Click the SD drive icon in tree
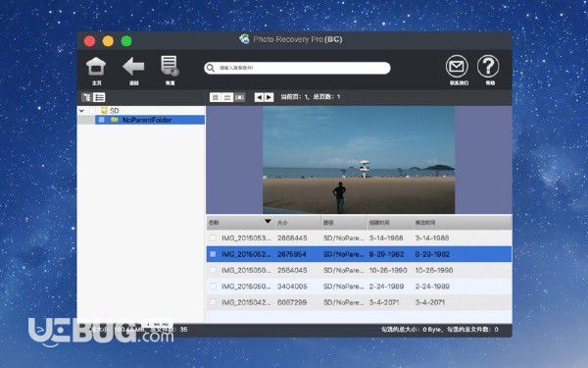 click(x=104, y=110)
